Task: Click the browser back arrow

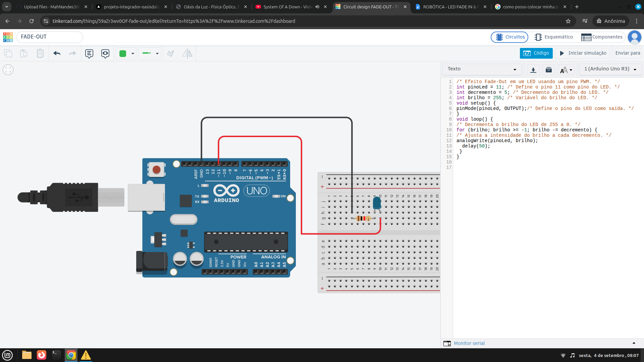Action: 7,21
